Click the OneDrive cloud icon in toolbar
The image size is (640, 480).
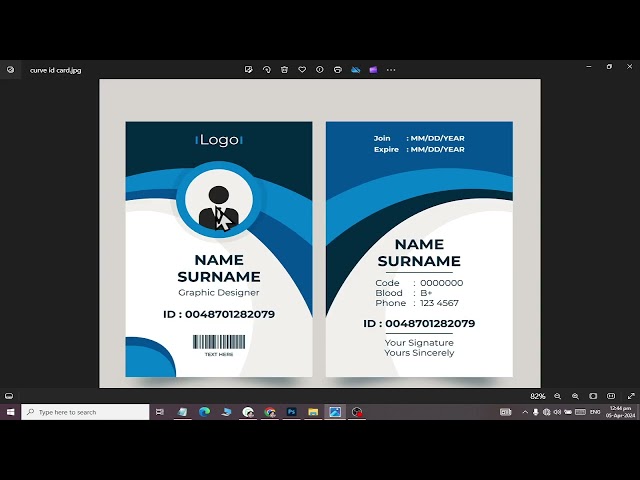pos(356,70)
